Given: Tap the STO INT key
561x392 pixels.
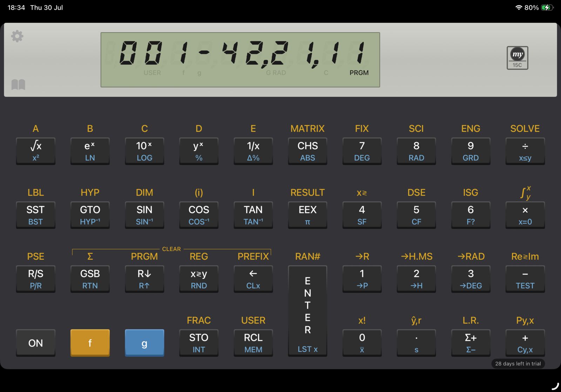Looking at the screenshot, I should tap(199, 343).
